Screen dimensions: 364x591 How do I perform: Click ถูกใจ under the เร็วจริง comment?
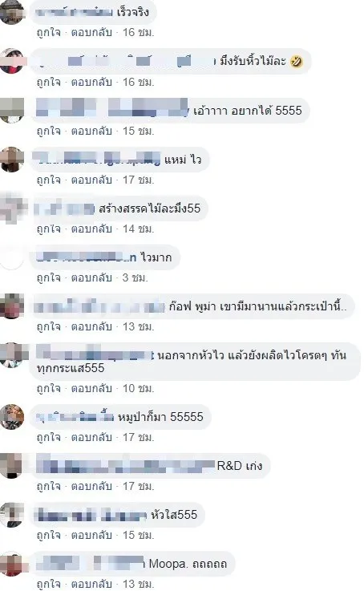[x=48, y=33]
